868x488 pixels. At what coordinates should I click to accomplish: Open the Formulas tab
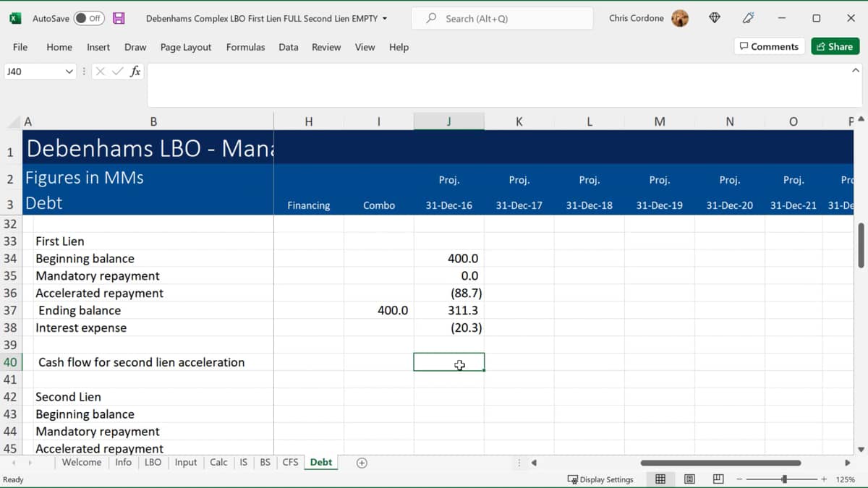tap(245, 47)
